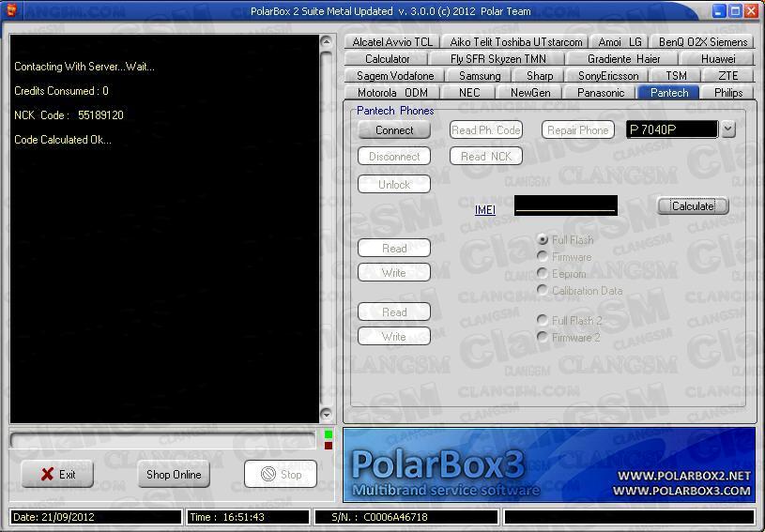Click the Code Calculated Ok... log line
The height and width of the screenshot is (532, 765).
point(63,140)
